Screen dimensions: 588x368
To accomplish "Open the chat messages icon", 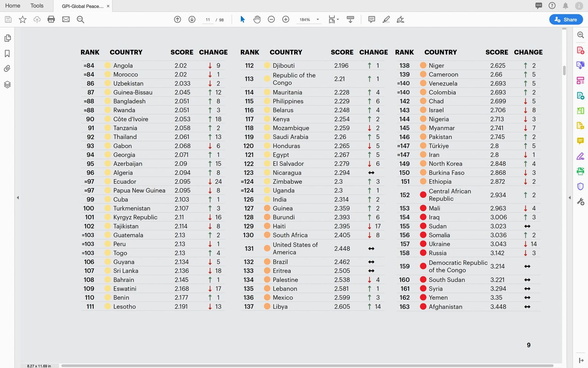I will pos(539,5).
